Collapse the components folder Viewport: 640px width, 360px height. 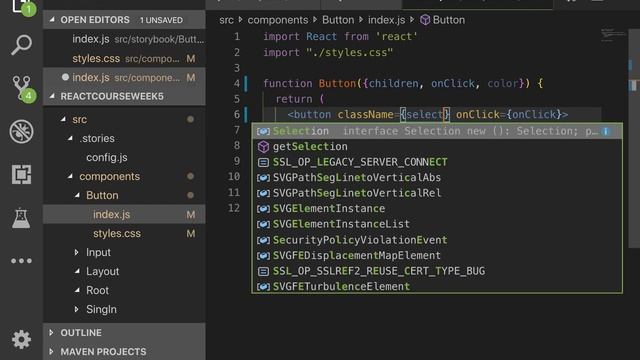point(70,176)
